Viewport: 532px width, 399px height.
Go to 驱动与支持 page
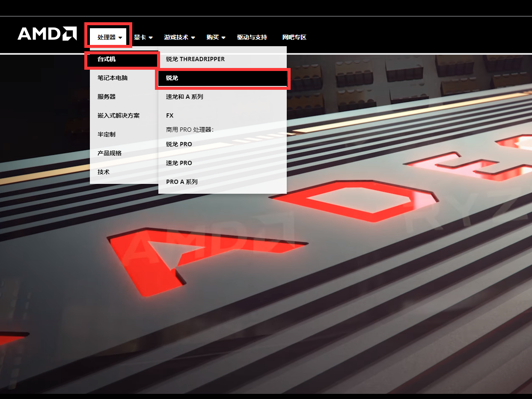(x=252, y=37)
